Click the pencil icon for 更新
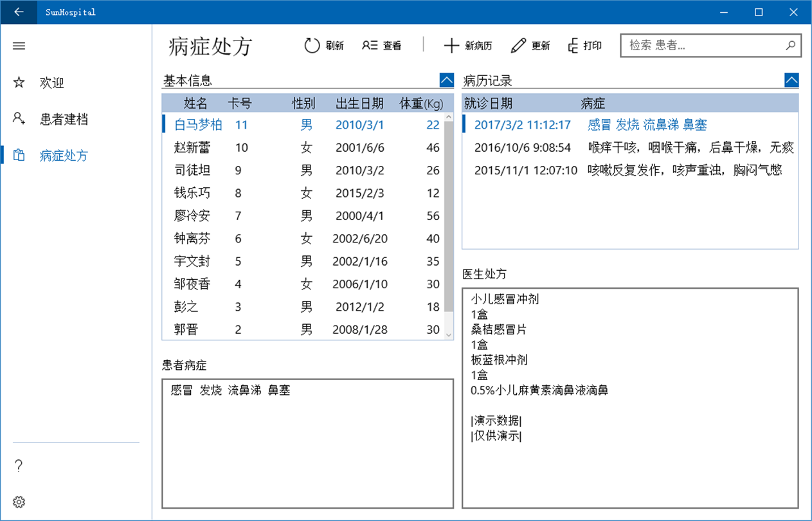The width and height of the screenshot is (812, 521). tap(518, 46)
